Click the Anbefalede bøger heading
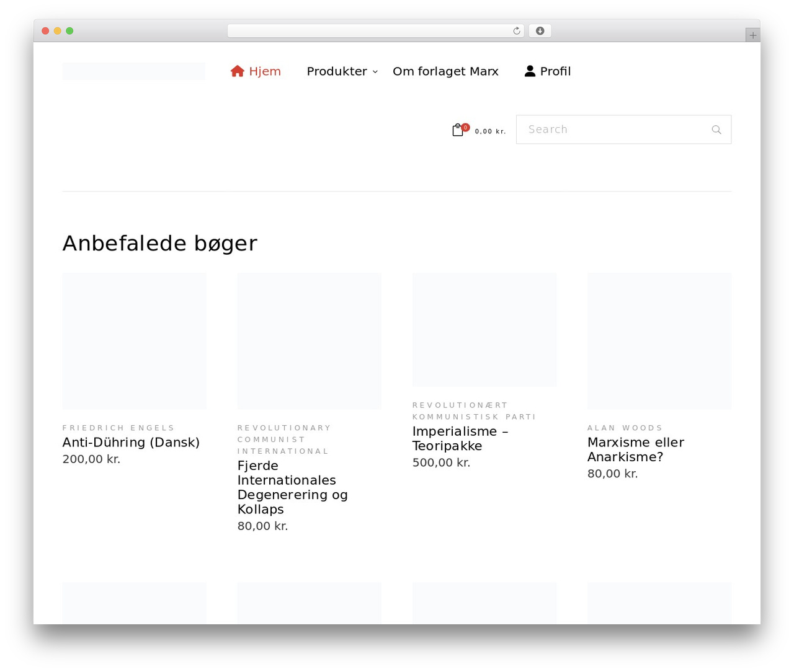 [160, 244]
